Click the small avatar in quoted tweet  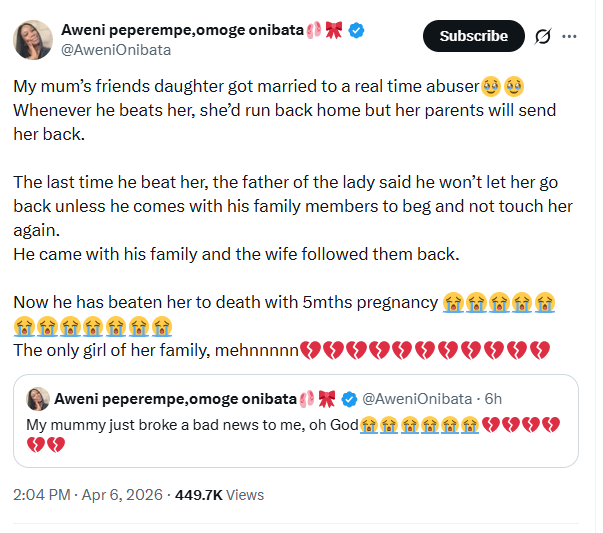pos(39,398)
